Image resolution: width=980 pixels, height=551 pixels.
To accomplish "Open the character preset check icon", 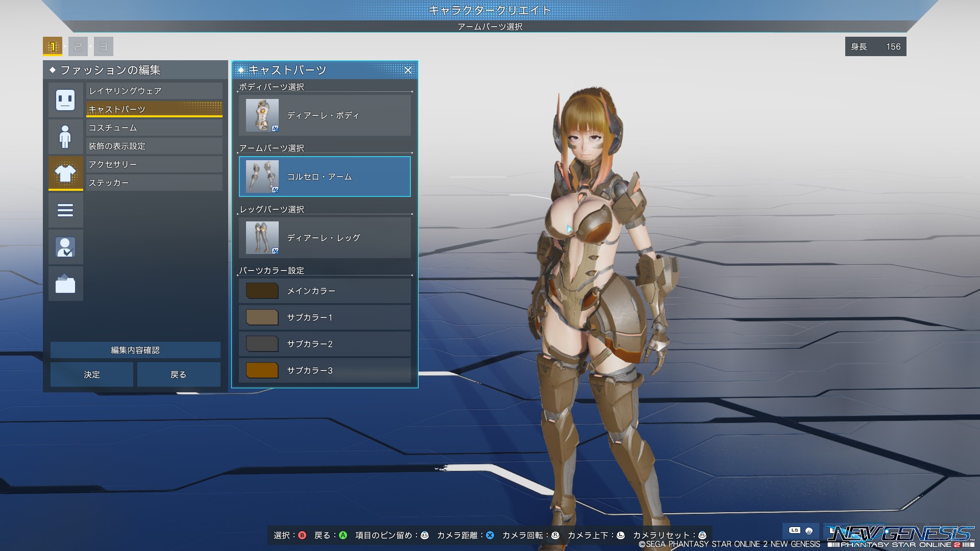I will coord(65,247).
